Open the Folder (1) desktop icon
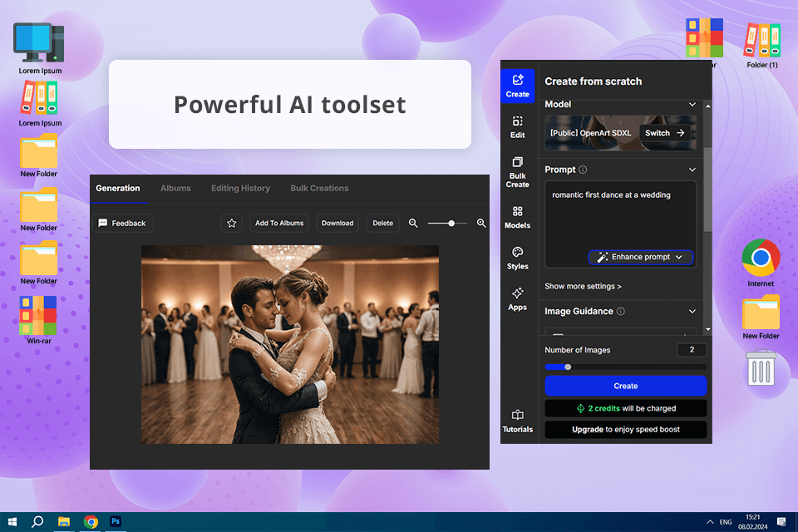 coord(762,46)
